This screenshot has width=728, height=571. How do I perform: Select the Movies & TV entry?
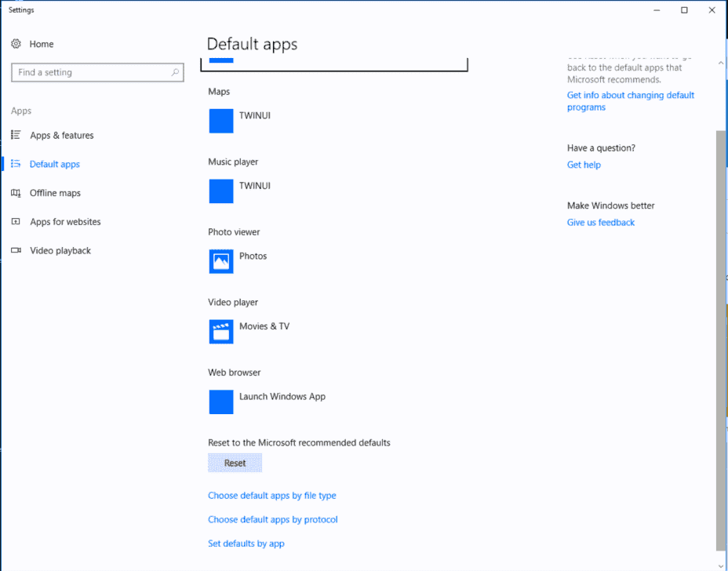click(264, 326)
